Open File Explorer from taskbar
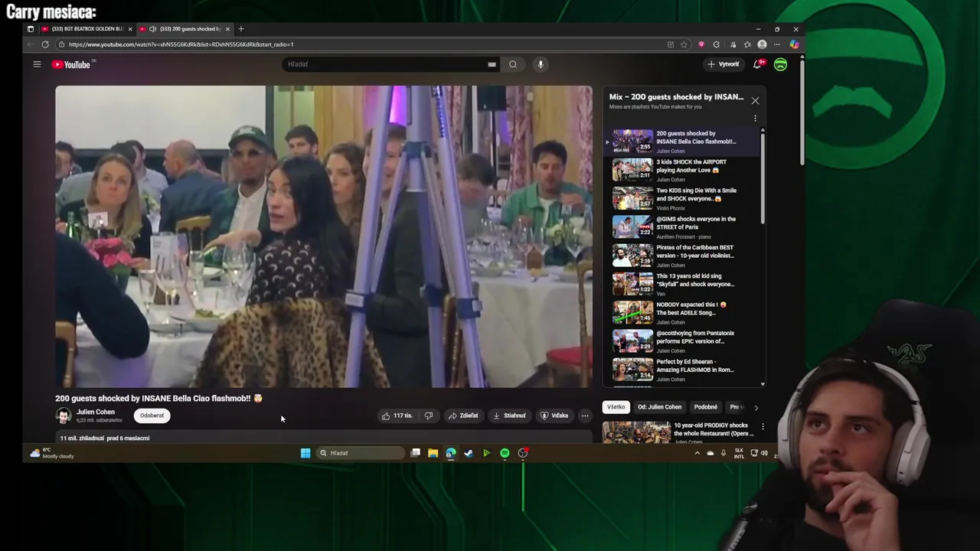The height and width of the screenshot is (551, 980). (x=433, y=453)
